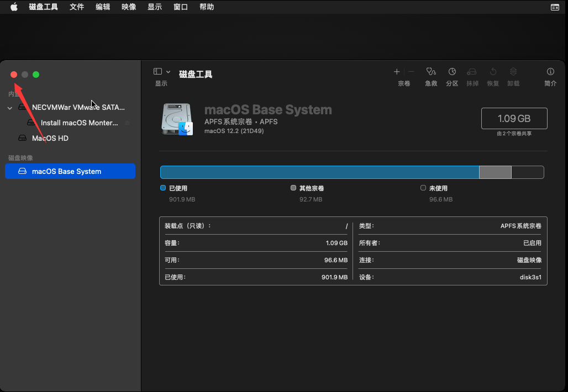Click the 卸载 unmount tool
Screen dimensions: 568x392
513,77
